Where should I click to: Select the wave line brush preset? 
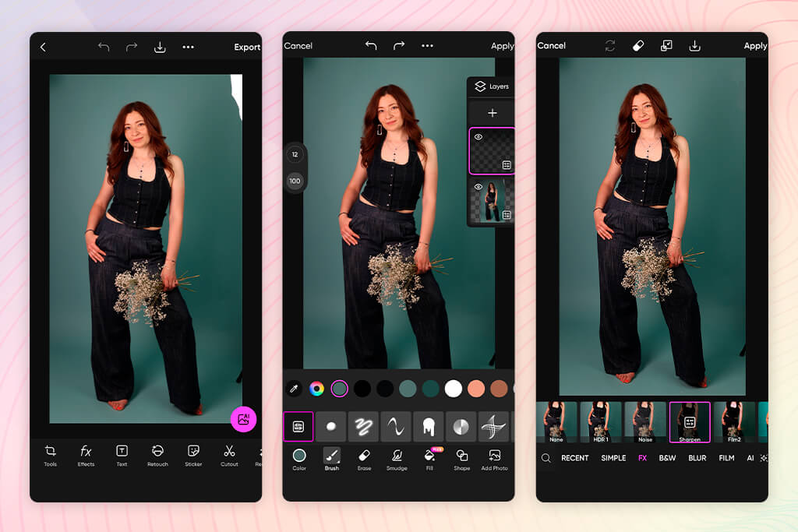[x=396, y=427]
